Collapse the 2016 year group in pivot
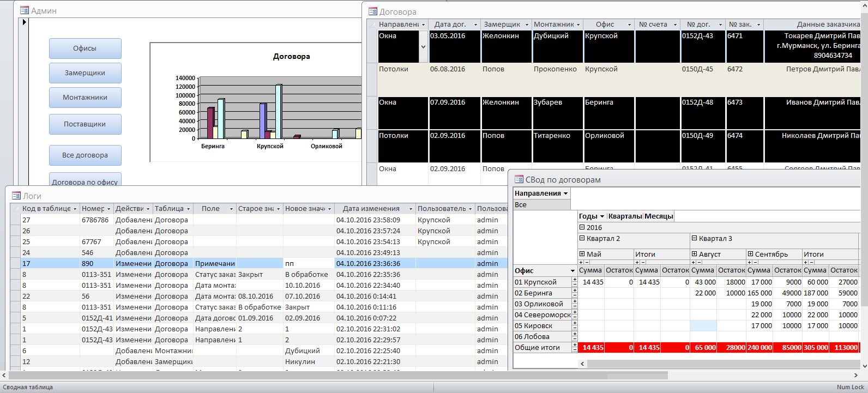The image size is (868, 393). tap(582, 227)
